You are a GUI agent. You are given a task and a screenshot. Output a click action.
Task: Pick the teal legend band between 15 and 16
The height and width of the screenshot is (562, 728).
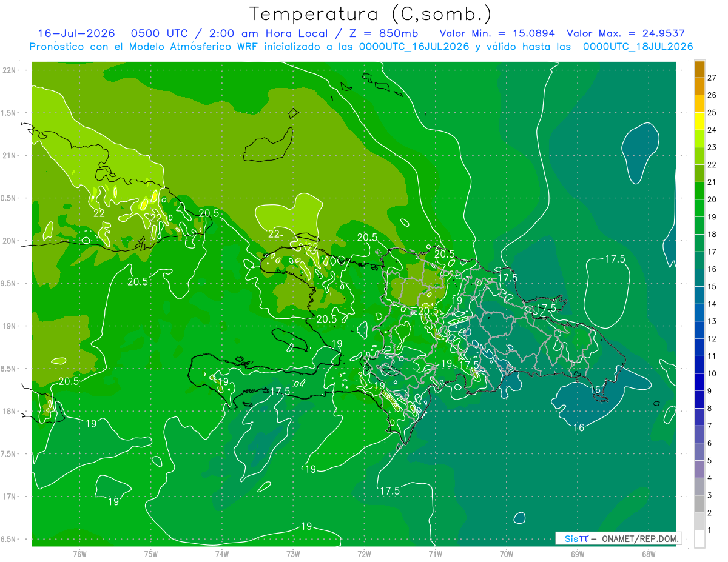(699, 277)
